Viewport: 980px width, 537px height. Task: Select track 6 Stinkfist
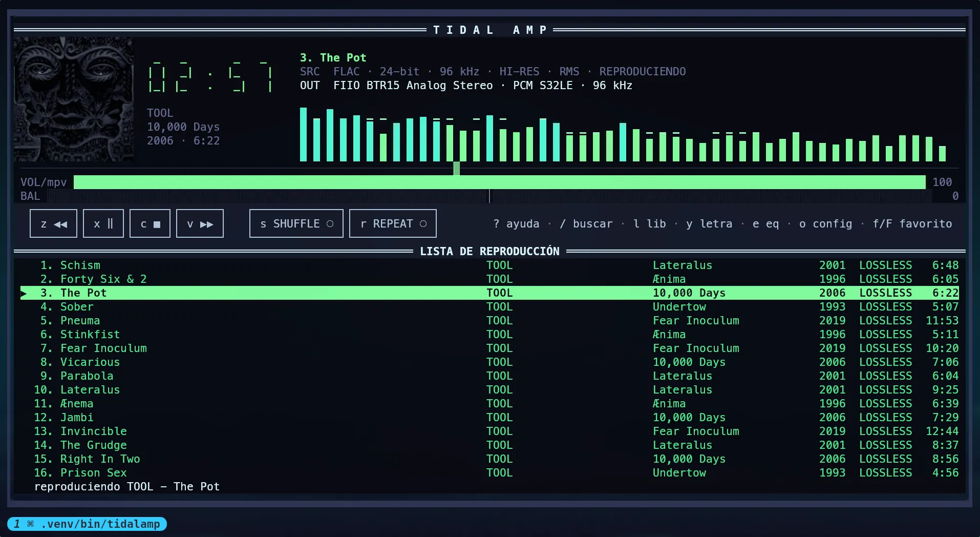(489, 335)
